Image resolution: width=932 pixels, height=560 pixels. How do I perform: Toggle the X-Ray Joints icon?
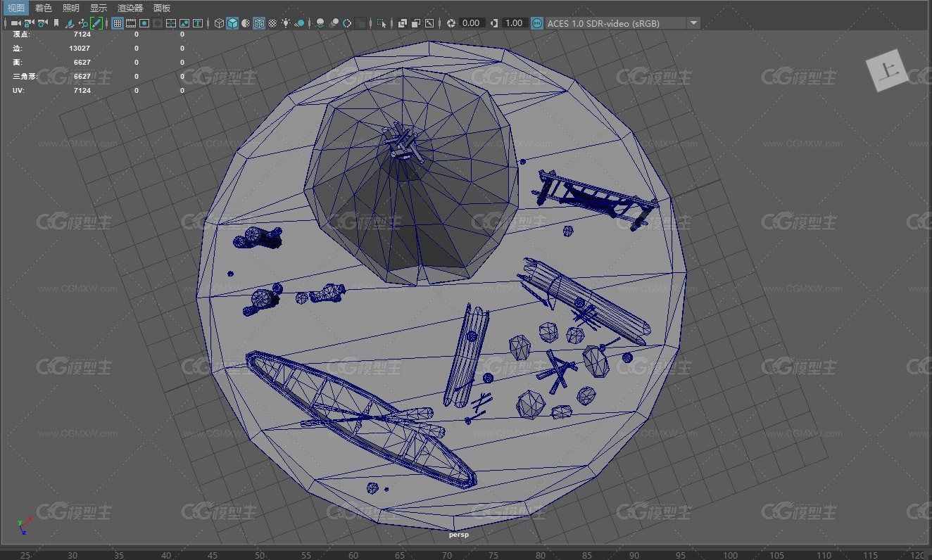coord(429,23)
